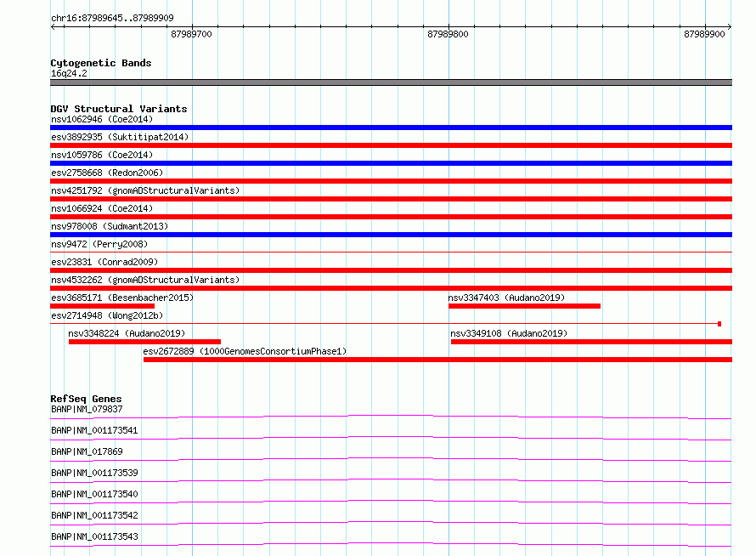Open the first gnomAD variant nsv4251792 label
Image resolution: width=756 pixels, height=556 pixels.
145,190
